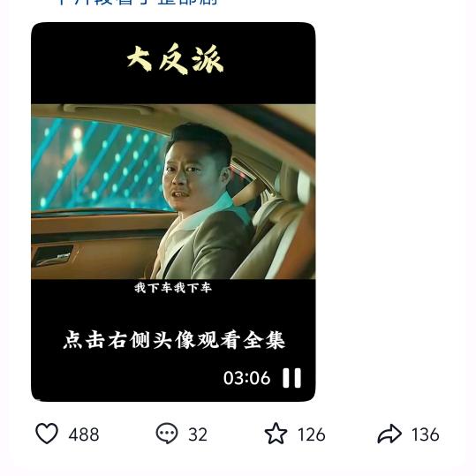Click the man's suit jacket in the video

pos(207,246)
